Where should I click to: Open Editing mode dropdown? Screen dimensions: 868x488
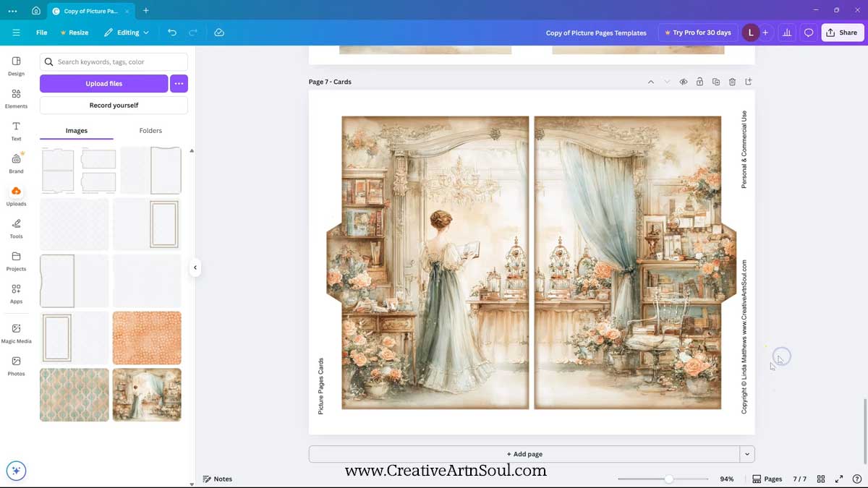(127, 33)
